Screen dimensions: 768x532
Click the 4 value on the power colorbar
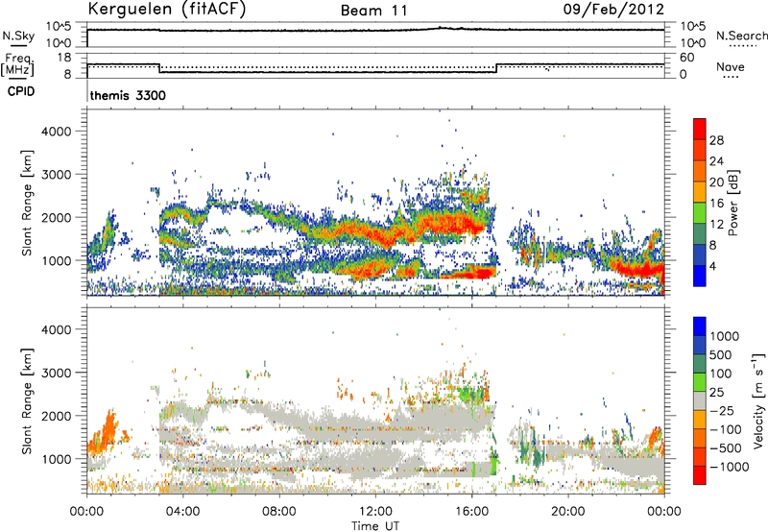pos(712,267)
